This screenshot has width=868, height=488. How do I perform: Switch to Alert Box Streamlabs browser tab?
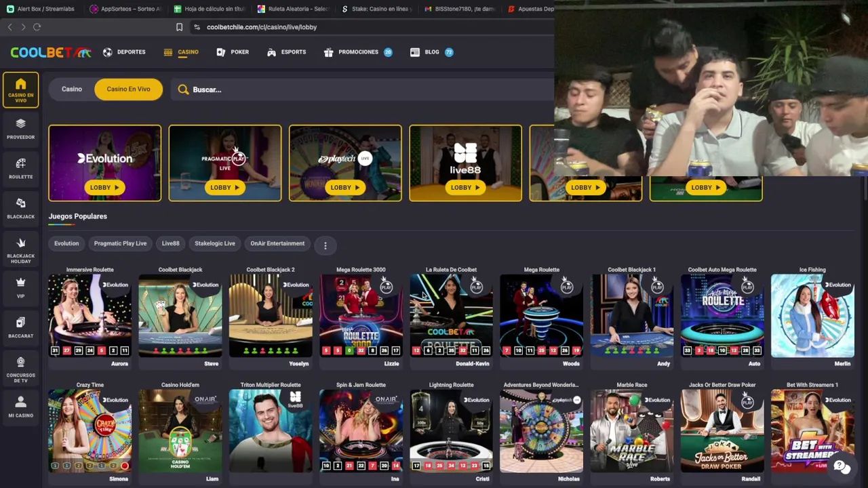41,9
